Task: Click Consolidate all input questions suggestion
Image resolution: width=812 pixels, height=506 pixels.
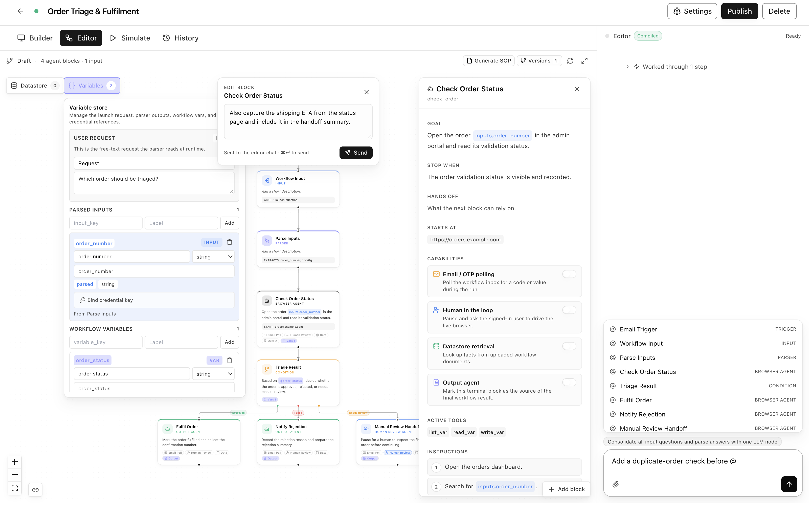Action: tap(695, 444)
